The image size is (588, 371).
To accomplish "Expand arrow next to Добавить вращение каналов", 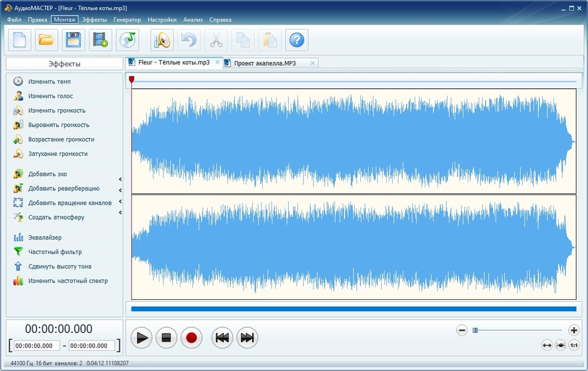I will pos(121,202).
